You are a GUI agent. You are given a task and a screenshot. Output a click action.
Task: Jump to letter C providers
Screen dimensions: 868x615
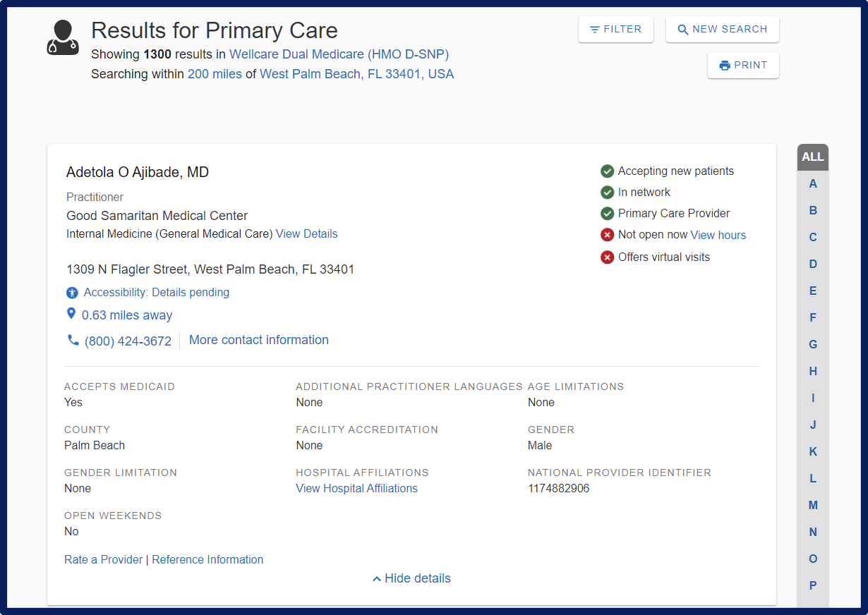pos(813,238)
